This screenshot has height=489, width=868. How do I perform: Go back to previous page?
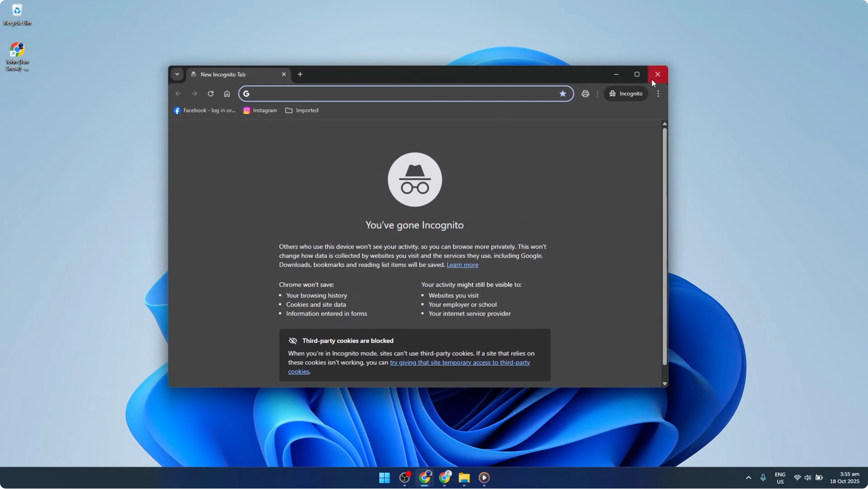pyautogui.click(x=178, y=94)
